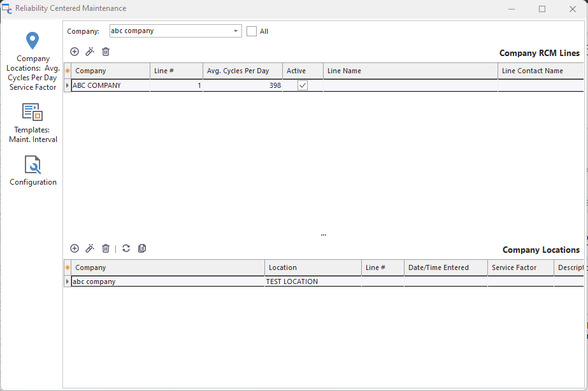Screen dimensions: 588x391
Task: Open the Company dropdown list
Action: pyautogui.click(x=236, y=31)
